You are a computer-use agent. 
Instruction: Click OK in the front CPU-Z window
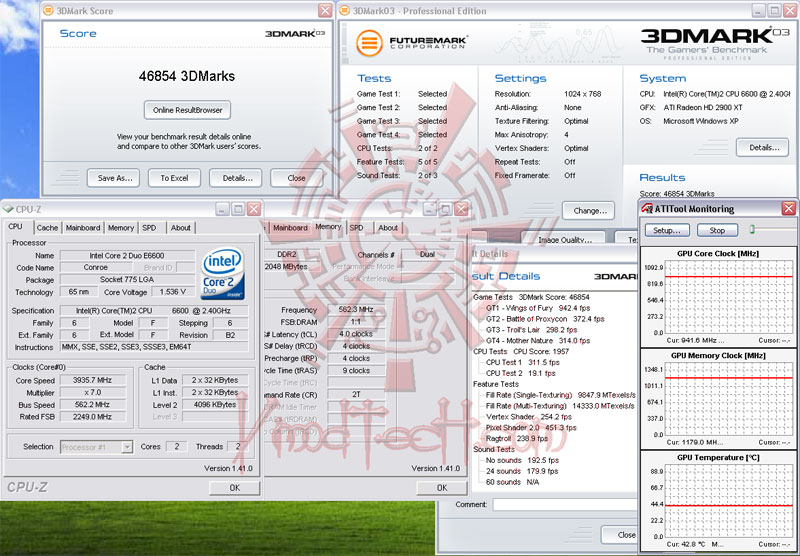pos(234,488)
